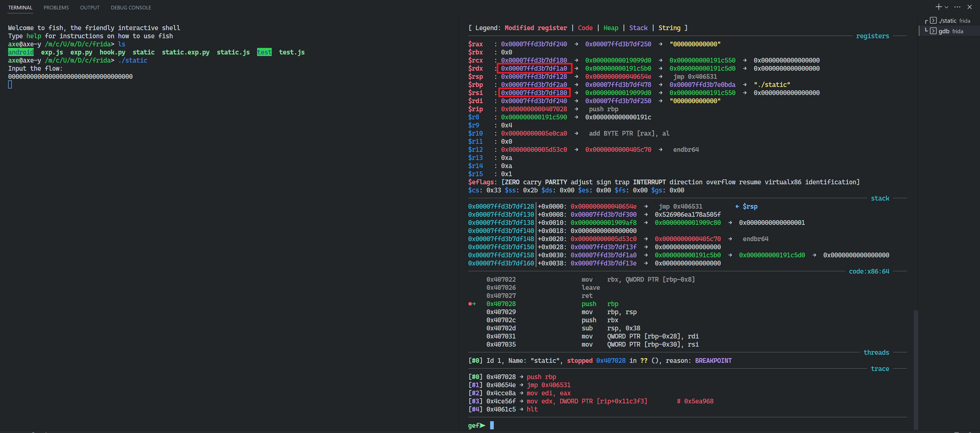Screen dimensions: 980x433
Task: Click the cursor in the left fish terminal
Action: 10,85
